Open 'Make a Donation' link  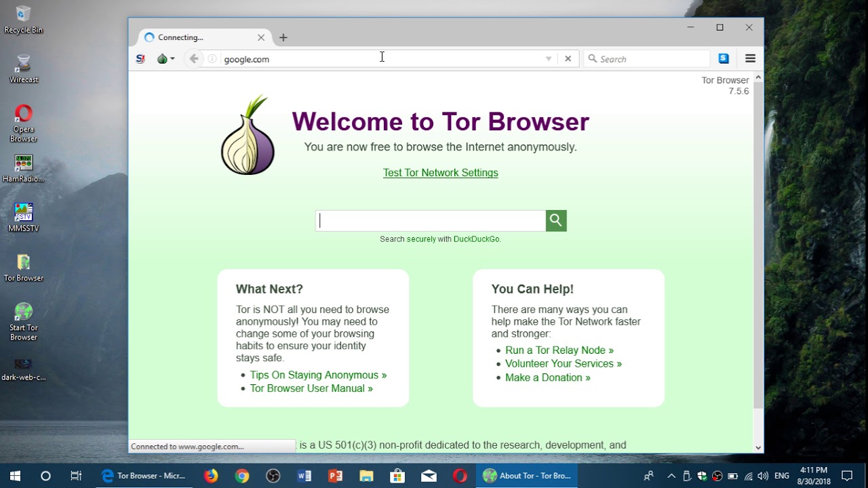coord(548,378)
